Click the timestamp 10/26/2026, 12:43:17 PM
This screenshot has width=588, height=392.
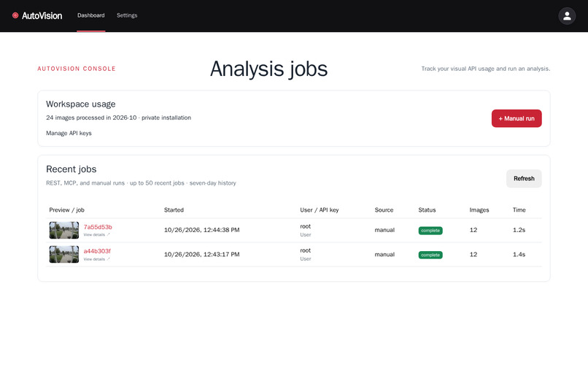tap(202, 254)
